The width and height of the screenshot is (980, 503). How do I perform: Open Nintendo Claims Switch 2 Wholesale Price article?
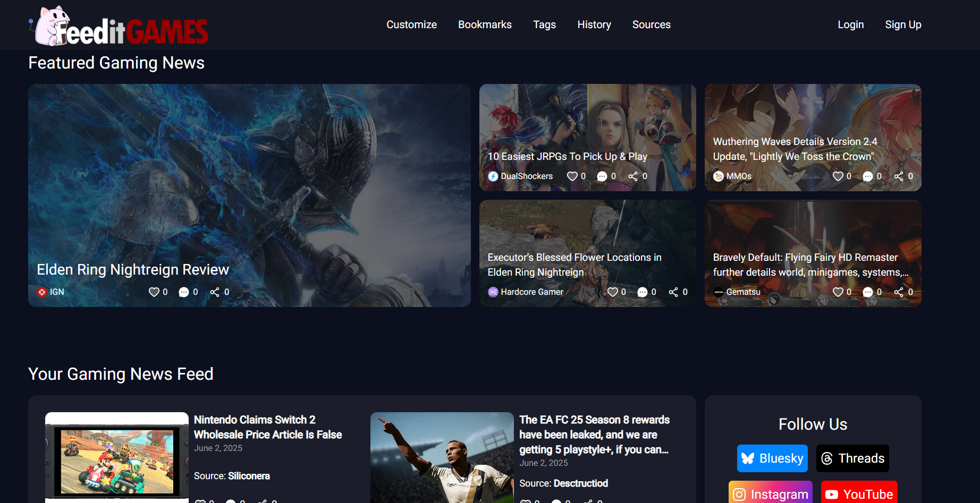pyautogui.click(x=268, y=427)
